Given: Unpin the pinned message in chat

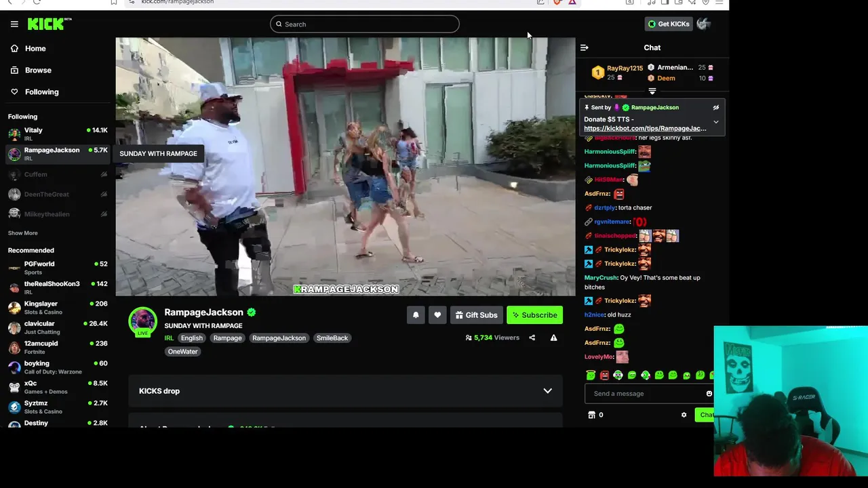Looking at the screenshot, I should click(715, 108).
